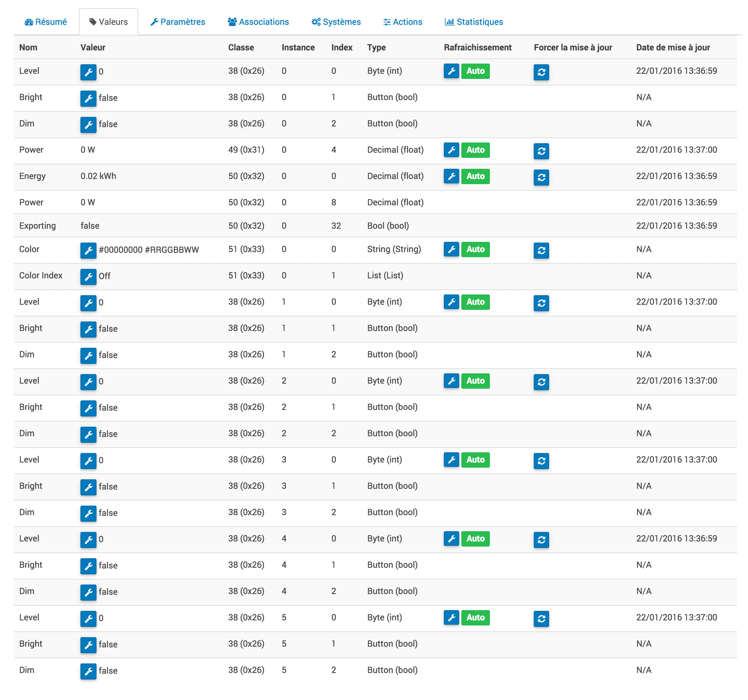Edit the Color #00000000 value
The image size is (748, 700).
click(x=88, y=250)
